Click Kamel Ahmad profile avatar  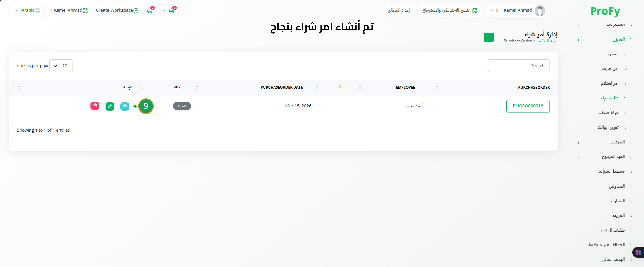click(539, 11)
